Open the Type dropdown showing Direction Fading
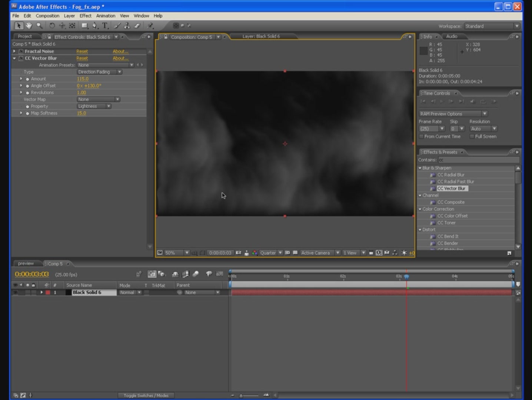 tap(99, 72)
